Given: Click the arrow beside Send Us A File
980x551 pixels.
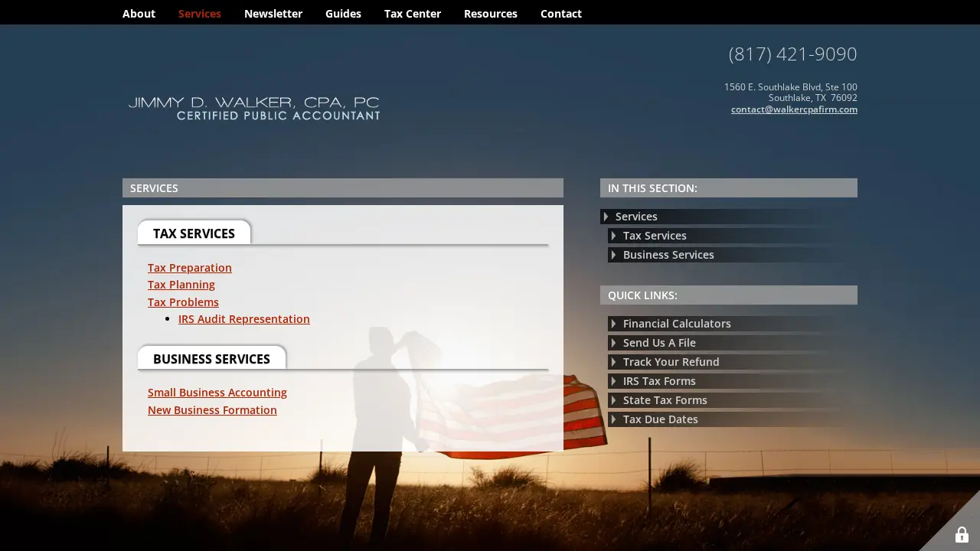Looking at the screenshot, I should pyautogui.click(x=614, y=343).
